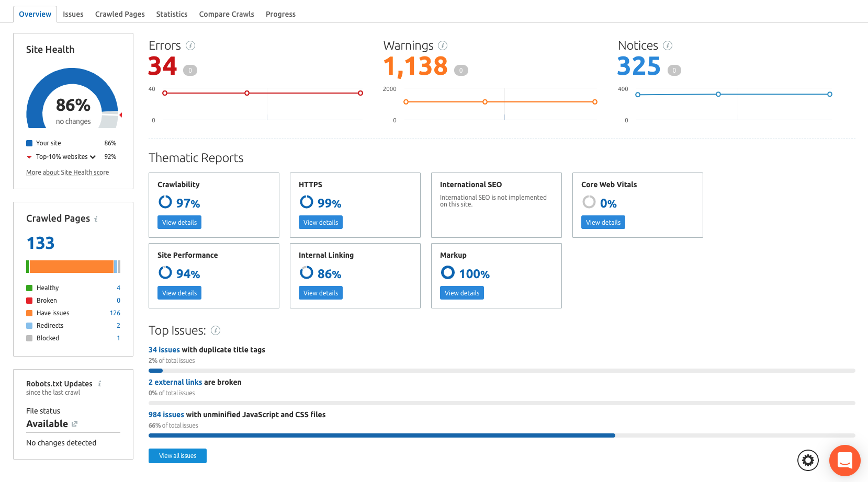Click the HTTPS score ring icon

point(307,202)
